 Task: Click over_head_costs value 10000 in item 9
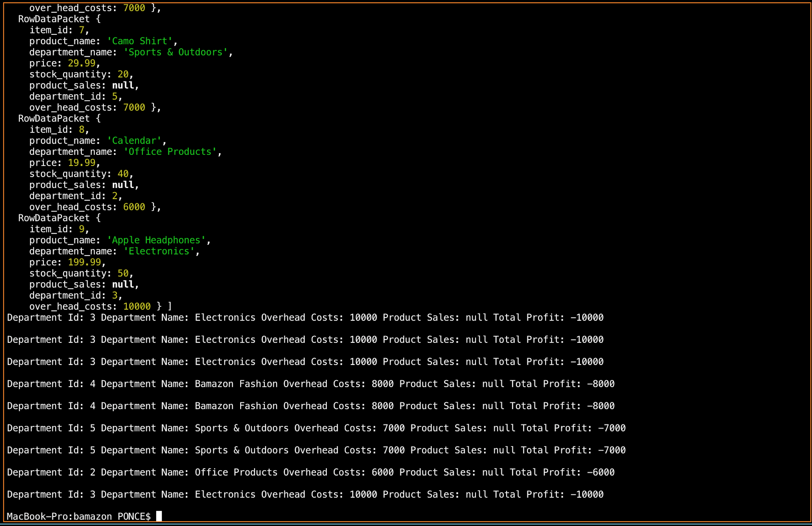point(137,306)
